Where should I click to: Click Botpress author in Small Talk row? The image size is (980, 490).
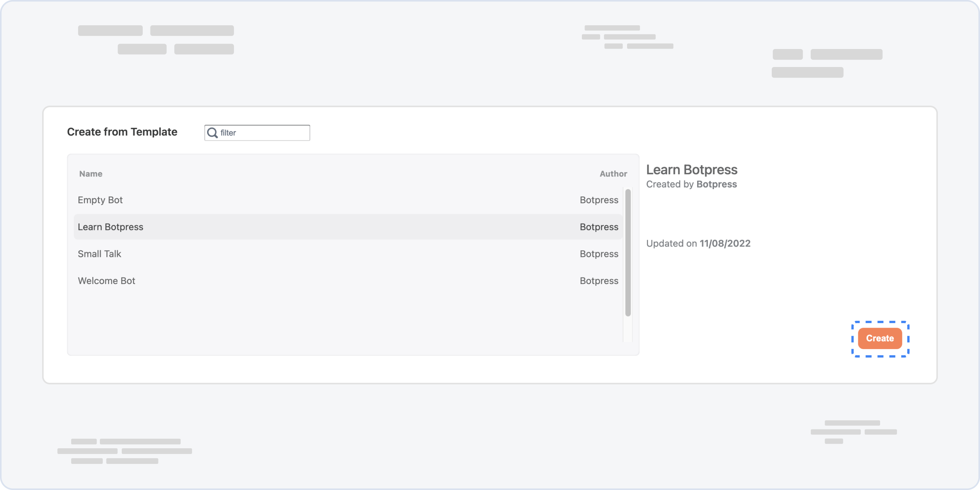click(x=599, y=254)
